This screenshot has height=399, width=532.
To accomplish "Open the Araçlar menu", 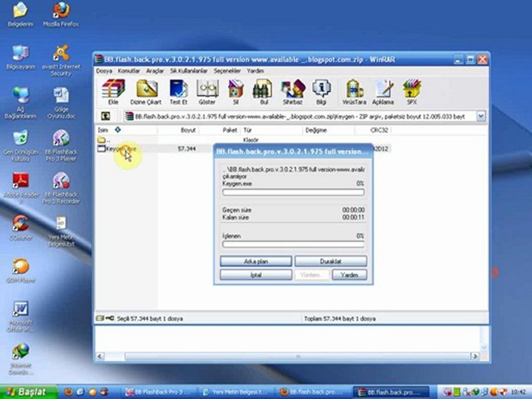I will [155, 71].
